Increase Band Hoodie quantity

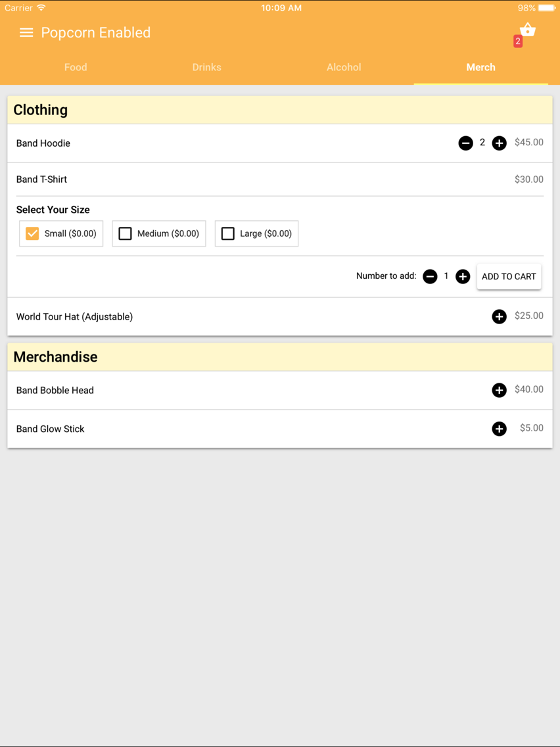(499, 143)
